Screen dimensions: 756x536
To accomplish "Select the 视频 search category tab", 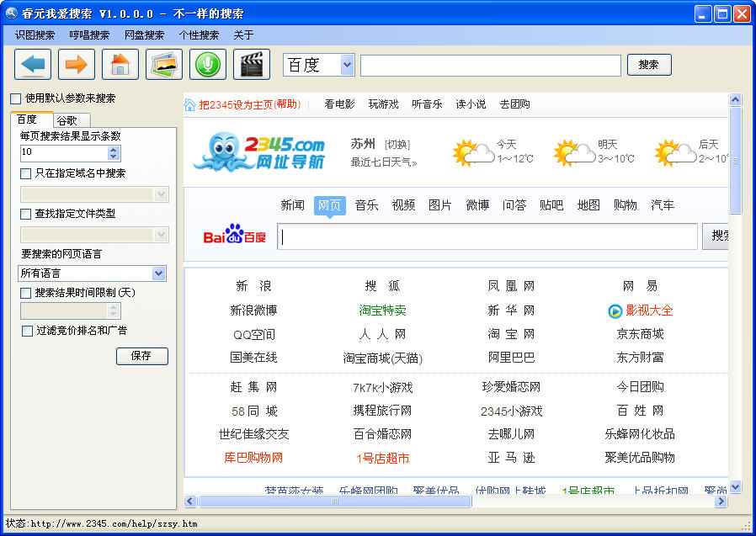I will pos(403,205).
